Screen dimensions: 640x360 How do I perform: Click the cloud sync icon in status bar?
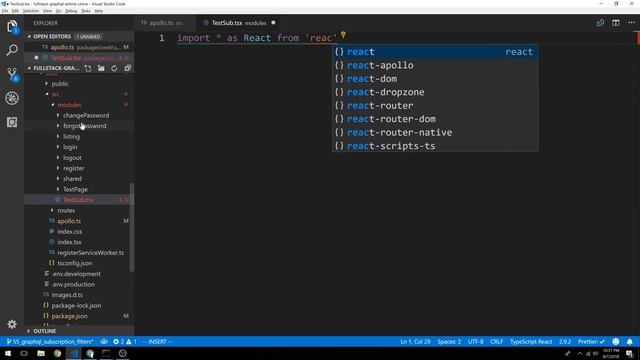pos(104,342)
